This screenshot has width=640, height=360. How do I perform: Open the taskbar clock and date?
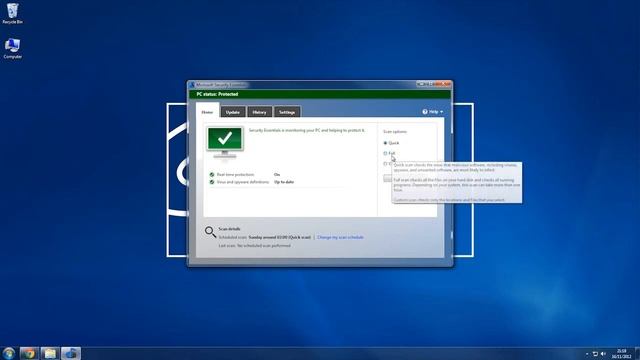tap(621, 353)
